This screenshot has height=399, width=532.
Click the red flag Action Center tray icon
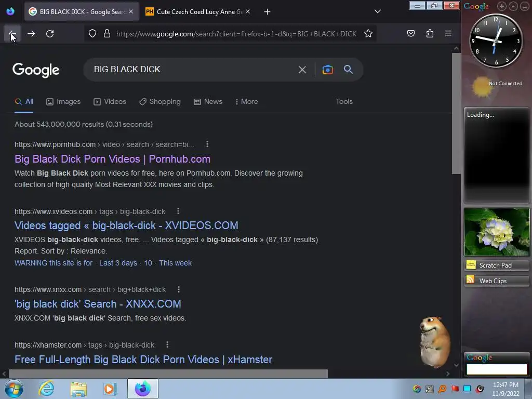[455, 389]
